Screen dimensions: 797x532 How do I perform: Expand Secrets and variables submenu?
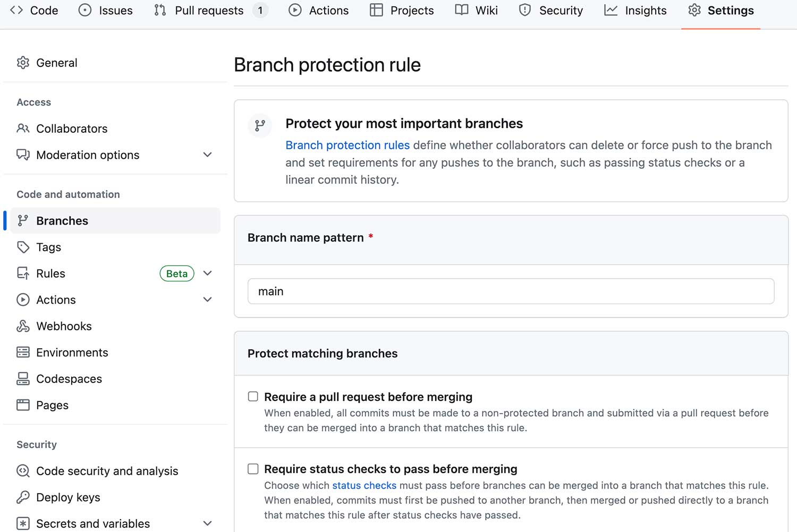pyautogui.click(x=208, y=524)
